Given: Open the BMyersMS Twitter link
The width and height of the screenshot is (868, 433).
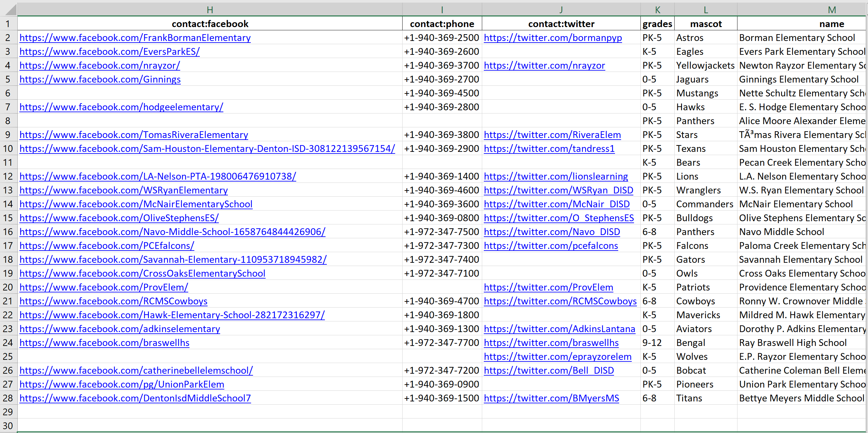Looking at the screenshot, I should 551,398.
